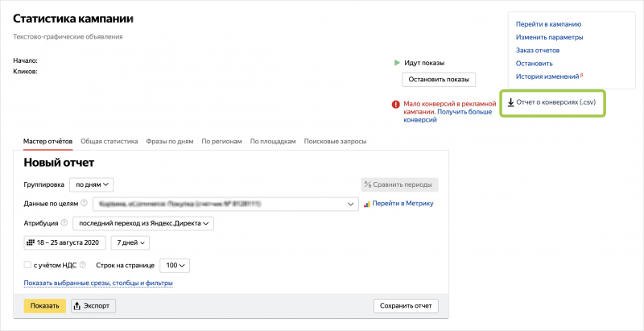Open the 7 дней period dropdown
This screenshot has height=331, width=644.
[x=129, y=242]
